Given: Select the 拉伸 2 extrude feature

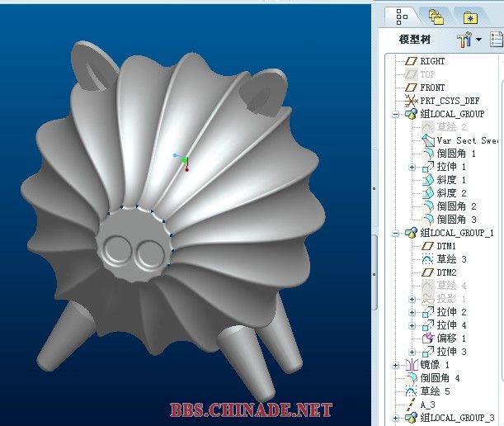Looking at the screenshot, I should (444, 312).
